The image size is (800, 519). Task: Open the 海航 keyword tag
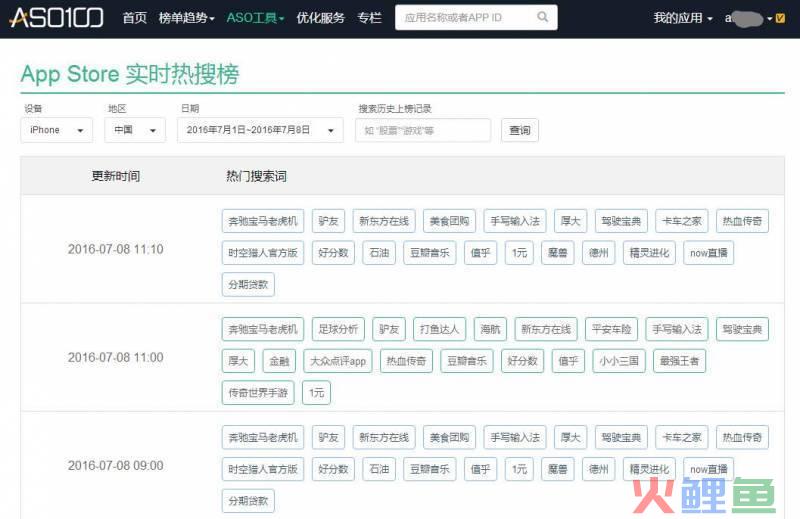tap(490, 329)
